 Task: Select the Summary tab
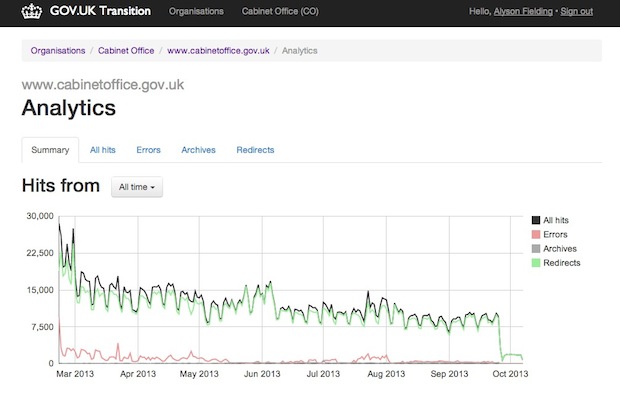(50, 150)
